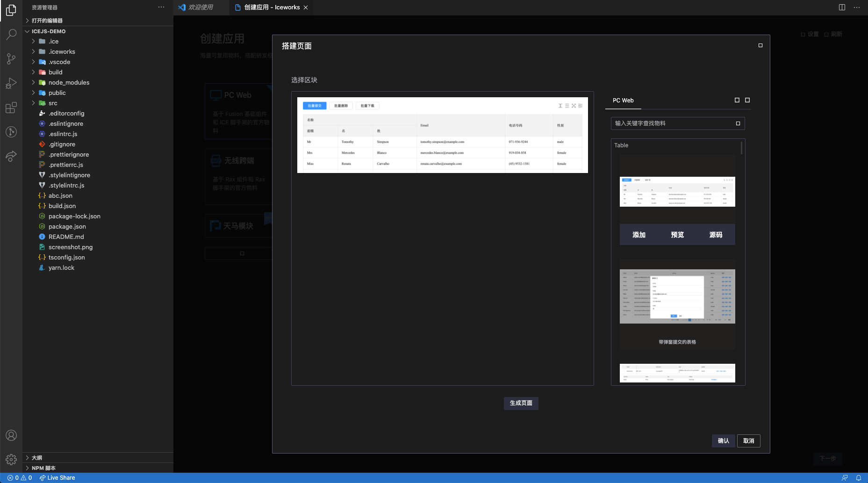The image size is (868, 483).
Task: Open package.json from the Explorer
Action: point(67,226)
